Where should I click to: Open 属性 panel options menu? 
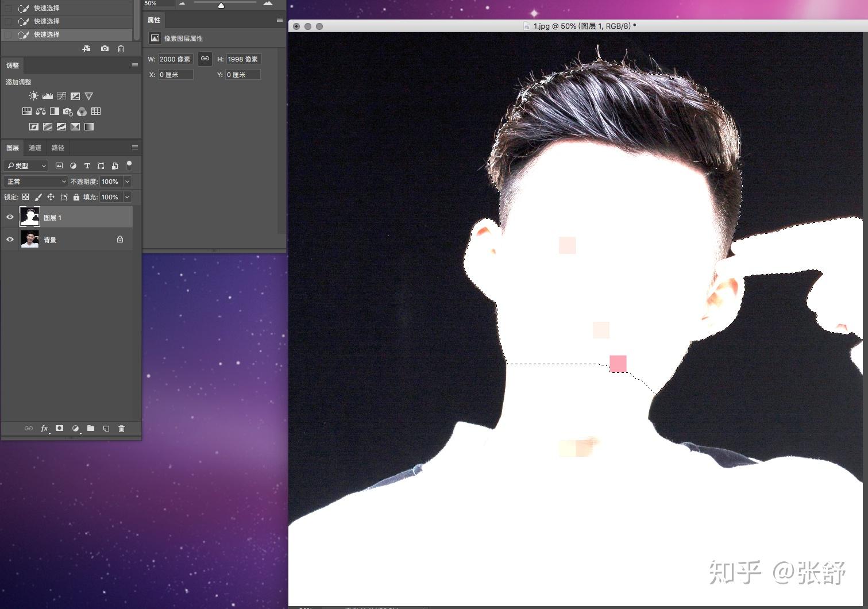pos(280,20)
